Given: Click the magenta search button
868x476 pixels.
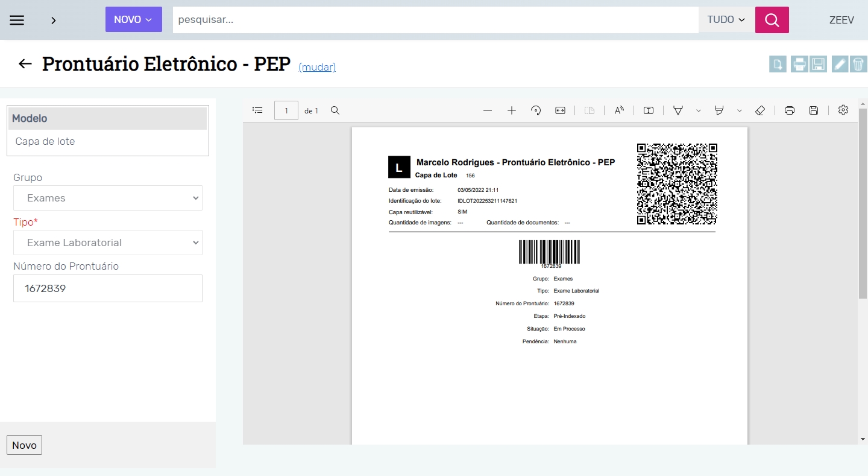Looking at the screenshot, I should [x=772, y=20].
